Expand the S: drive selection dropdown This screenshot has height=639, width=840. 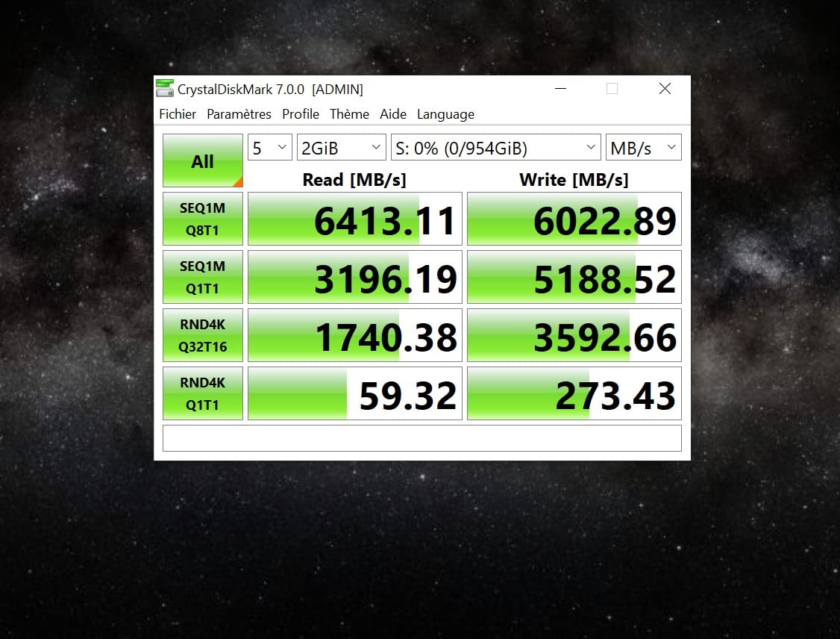pyautogui.click(x=496, y=147)
